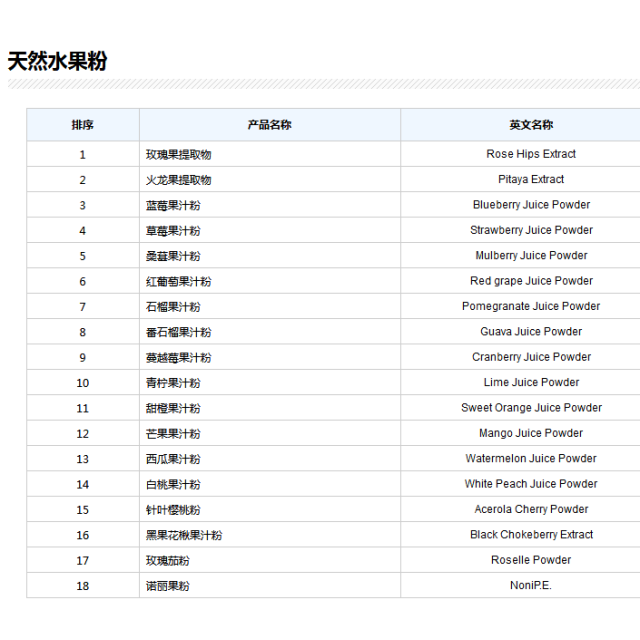
Task: Click the 红葡萄果汁粉 product name
Action: point(178,281)
